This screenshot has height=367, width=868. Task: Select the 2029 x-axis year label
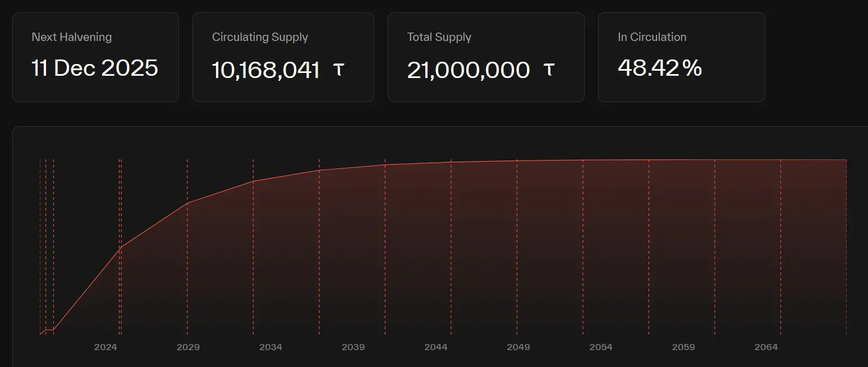click(188, 347)
